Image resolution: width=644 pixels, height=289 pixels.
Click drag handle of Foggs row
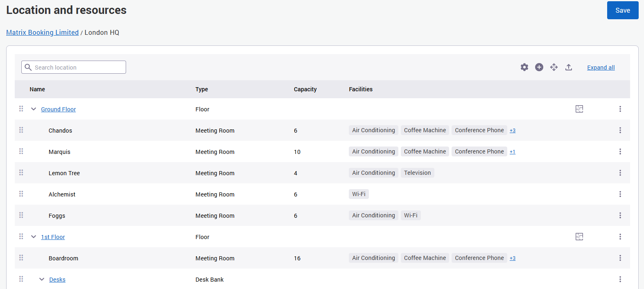[x=21, y=215]
